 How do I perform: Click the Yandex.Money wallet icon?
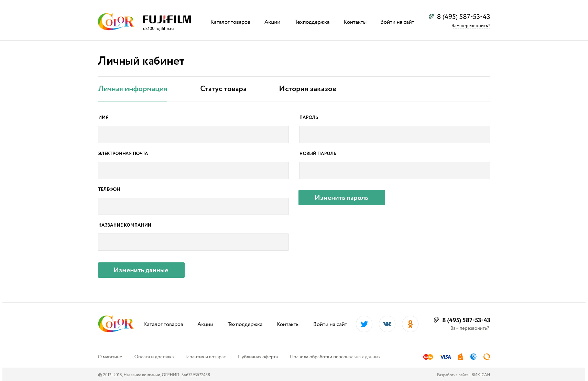(x=460, y=357)
